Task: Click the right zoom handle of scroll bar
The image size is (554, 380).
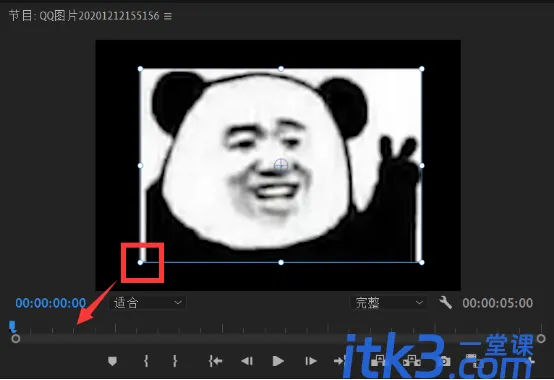Action: pyautogui.click(x=541, y=339)
